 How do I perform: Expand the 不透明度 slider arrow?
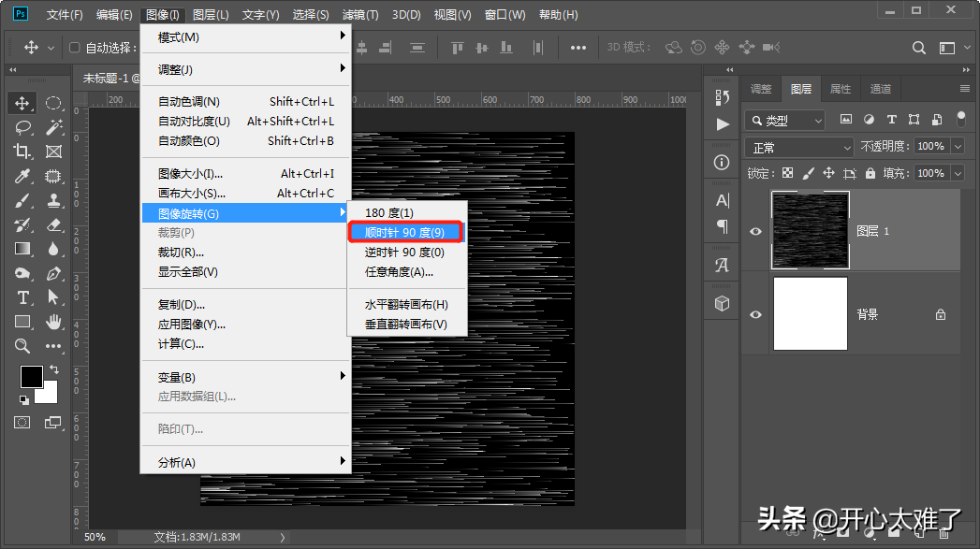point(958,146)
